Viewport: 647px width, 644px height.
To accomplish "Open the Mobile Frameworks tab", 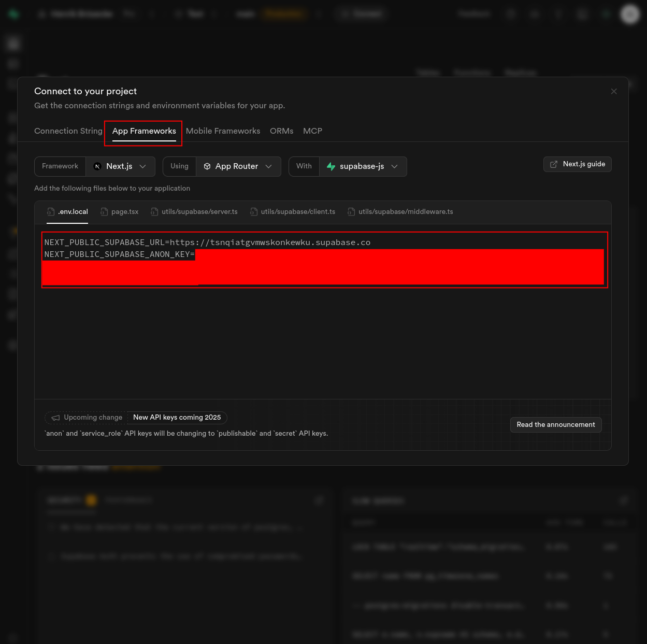I will [223, 131].
